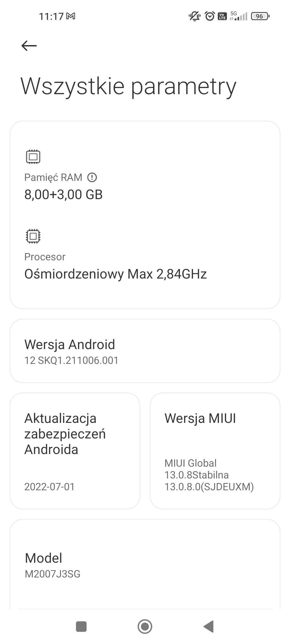290x644 pixels.
Task: Tap the Wszystkie parametry page title
Action: 128,86
